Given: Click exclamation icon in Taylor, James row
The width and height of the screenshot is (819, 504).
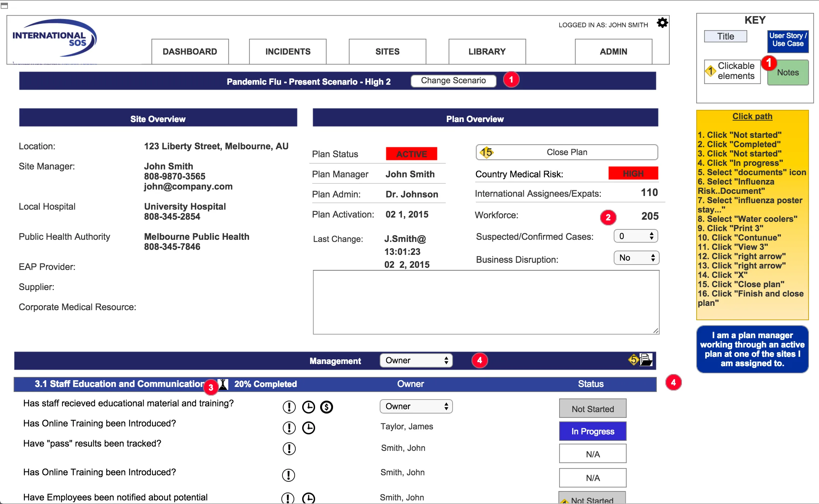Looking at the screenshot, I should pyautogui.click(x=289, y=428).
